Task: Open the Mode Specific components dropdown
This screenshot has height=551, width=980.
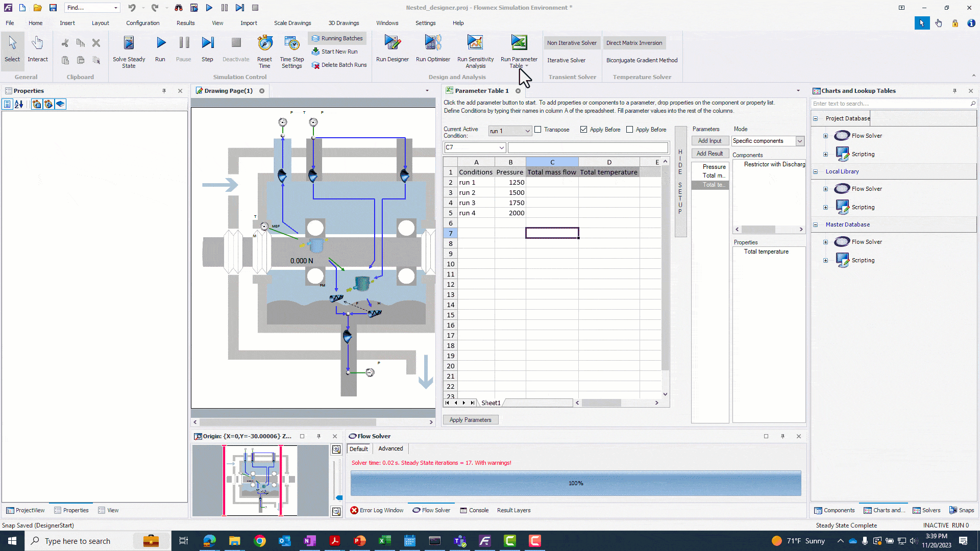Action: click(800, 141)
